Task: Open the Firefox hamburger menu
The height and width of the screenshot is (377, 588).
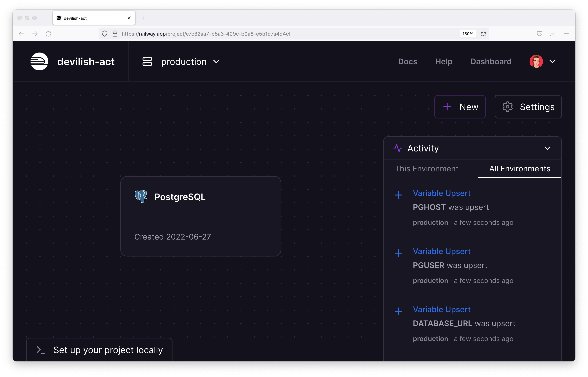Action: pyautogui.click(x=566, y=34)
